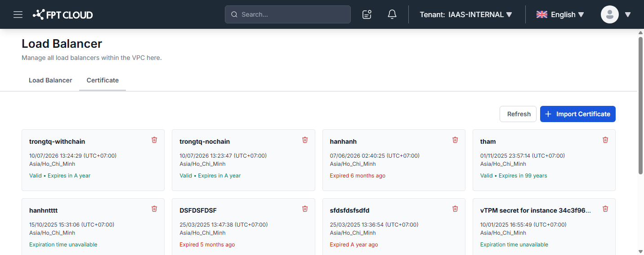Image resolution: width=644 pixels, height=255 pixels.
Task: Click the Load Balancer page heading
Action: pyautogui.click(x=62, y=44)
